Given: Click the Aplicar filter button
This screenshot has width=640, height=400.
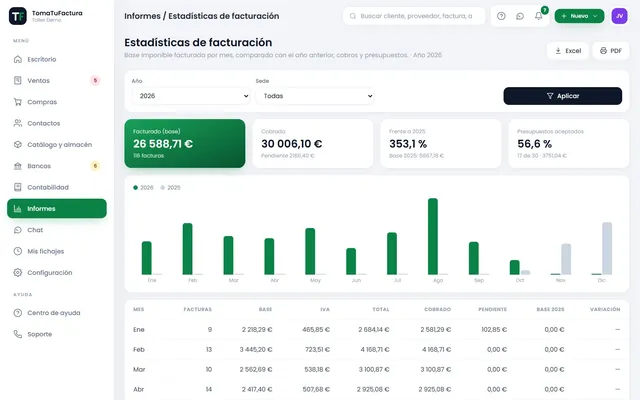Looking at the screenshot, I should pyautogui.click(x=562, y=96).
